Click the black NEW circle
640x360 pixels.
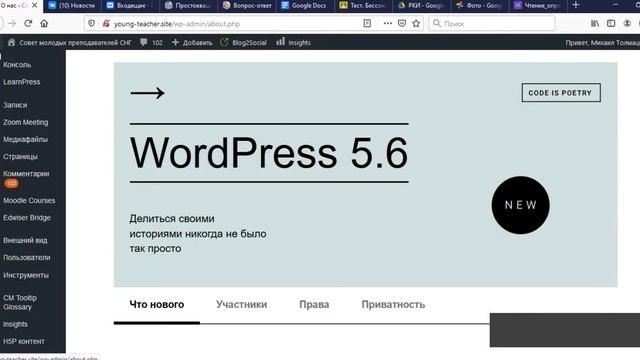(520, 205)
